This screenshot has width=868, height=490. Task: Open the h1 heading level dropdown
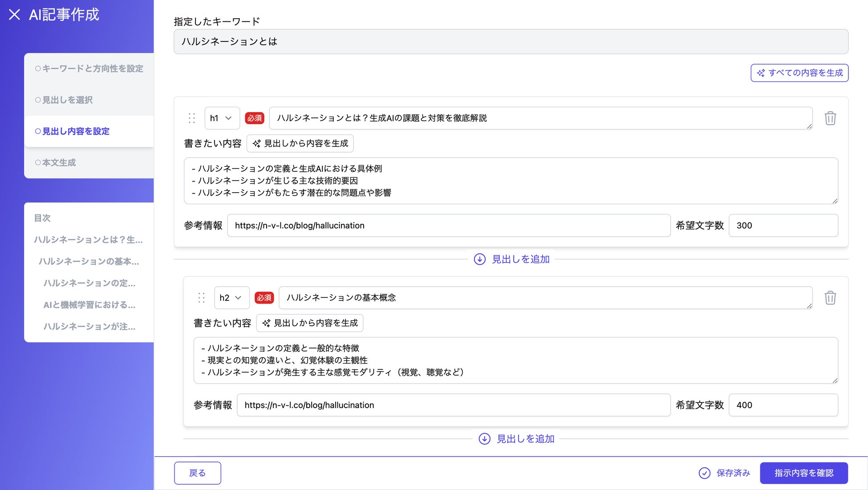click(222, 118)
